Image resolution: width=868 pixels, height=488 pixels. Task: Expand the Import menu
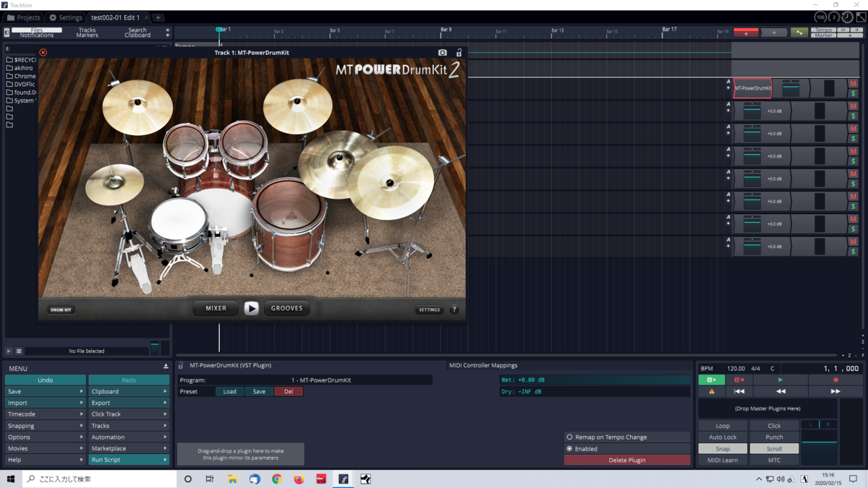coord(45,403)
